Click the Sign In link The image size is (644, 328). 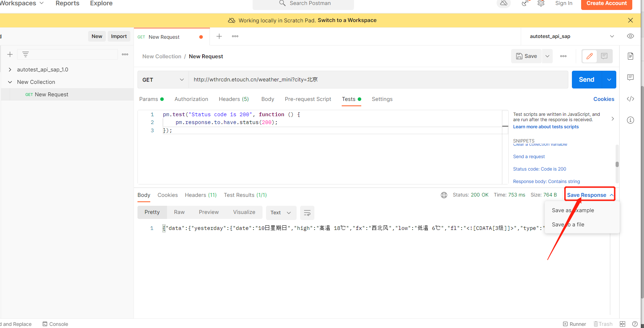(564, 3)
